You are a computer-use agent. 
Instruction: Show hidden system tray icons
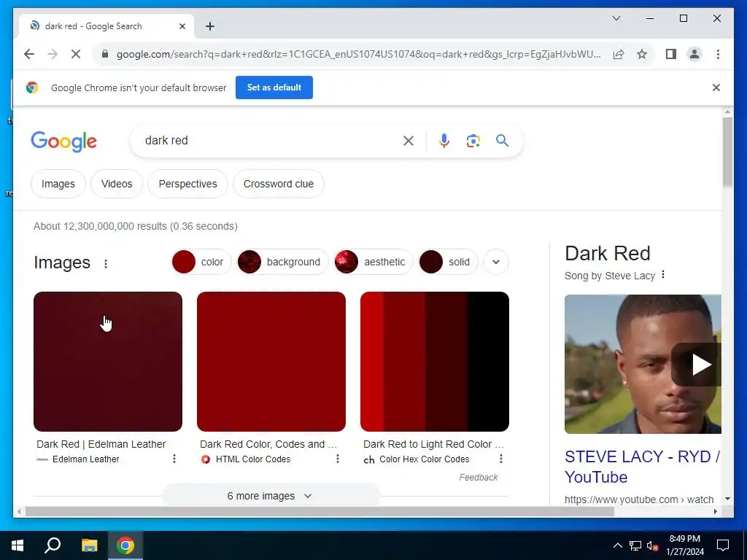617,545
